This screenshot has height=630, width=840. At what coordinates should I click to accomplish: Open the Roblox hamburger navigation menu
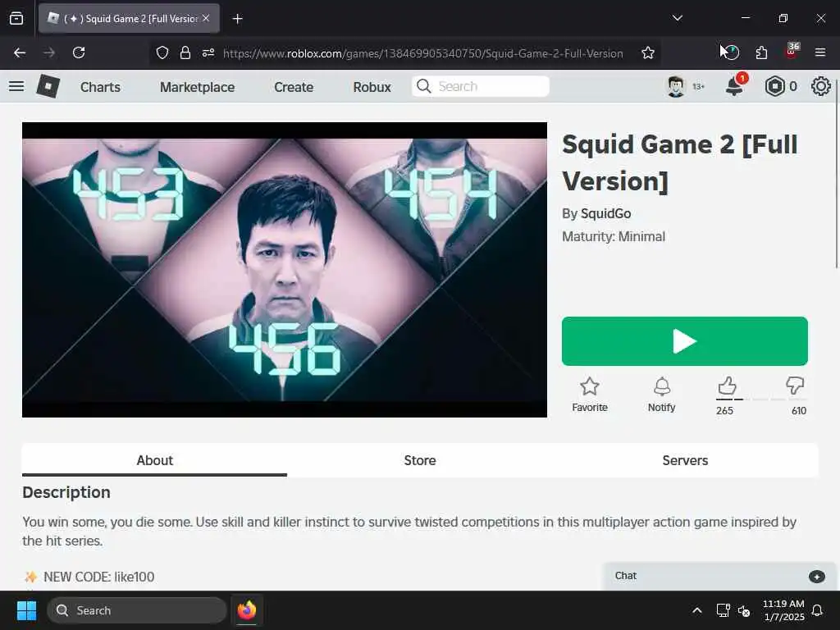coord(16,86)
